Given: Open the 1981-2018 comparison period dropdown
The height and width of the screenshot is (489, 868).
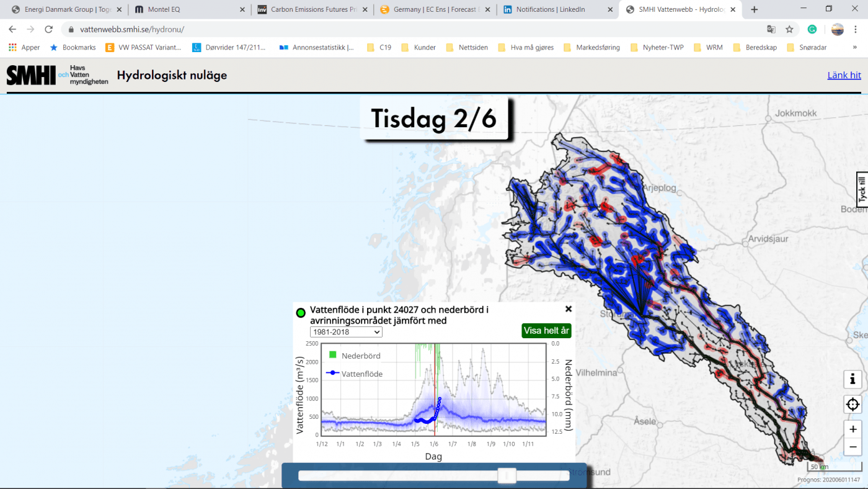Looking at the screenshot, I should [345, 332].
